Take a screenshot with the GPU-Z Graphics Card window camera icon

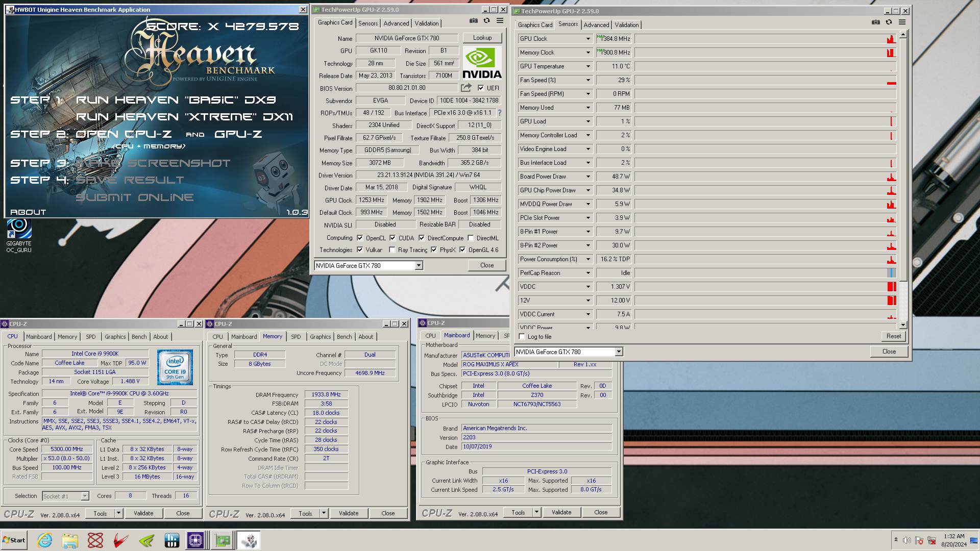(x=474, y=21)
